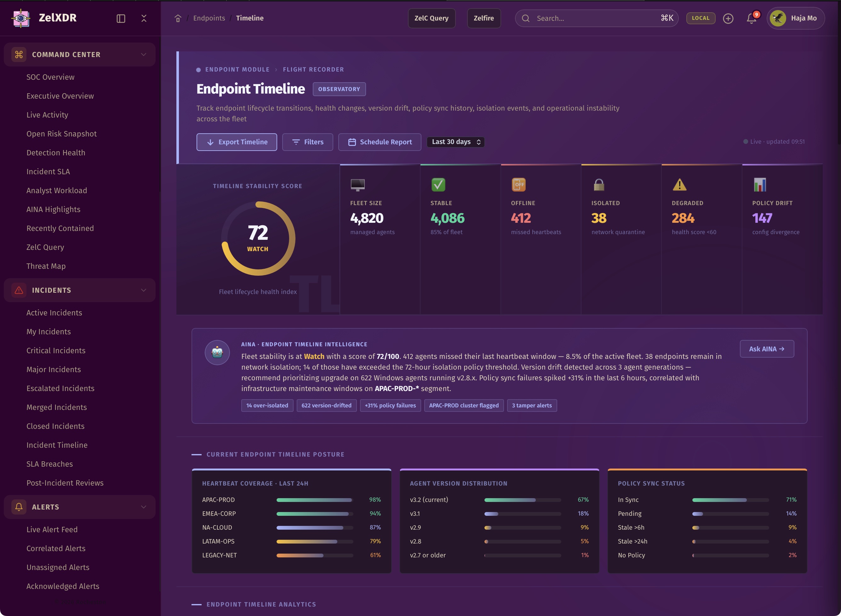Collapse the Incidents sidebar section
This screenshot has width=841, height=616.
tap(144, 290)
